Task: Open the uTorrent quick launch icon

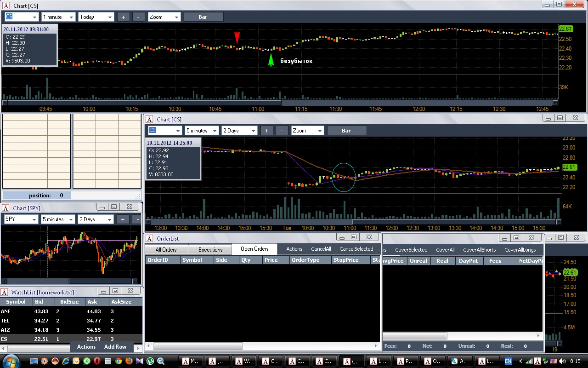Action: pyautogui.click(x=150, y=361)
